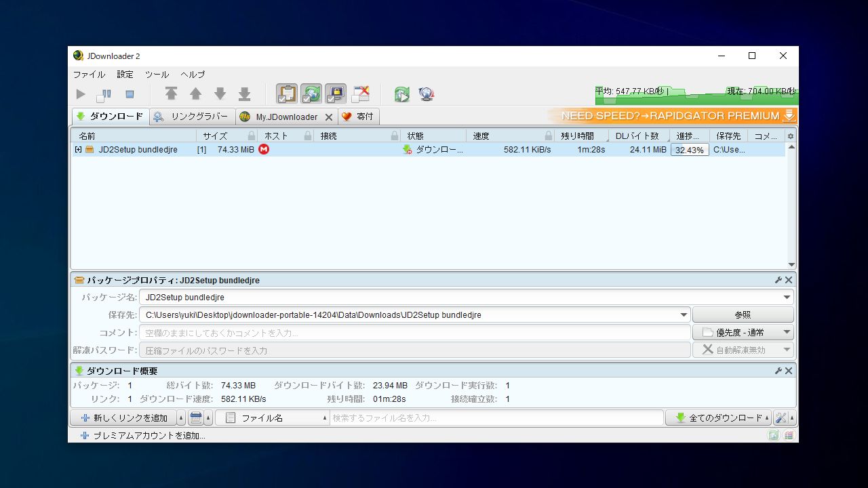The image size is (868, 488).
Task: Toggle lock on the サイズ column
Action: (252, 136)
